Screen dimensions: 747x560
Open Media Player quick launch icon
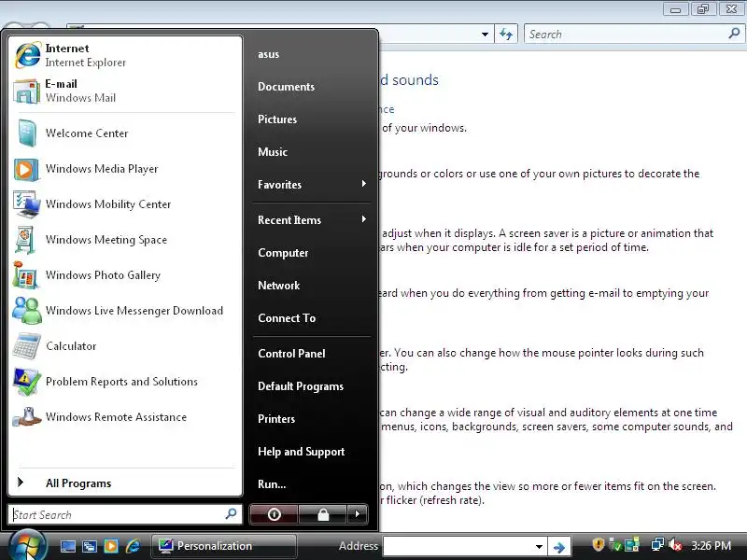pyautogui.click(x=111, y=546)
